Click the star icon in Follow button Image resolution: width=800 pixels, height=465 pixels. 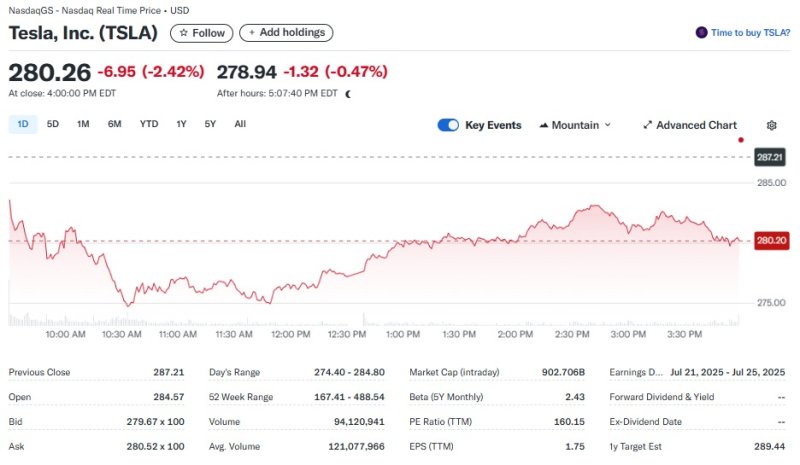coord(183,33)
